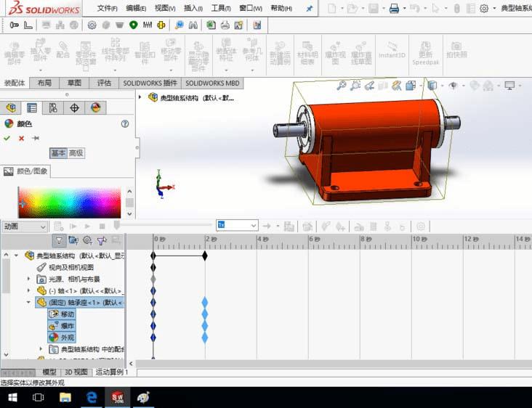Viewport: 532px width, 408px height.
Task: Expand the 光源、相机与布景 node
Action: (30, 279)
